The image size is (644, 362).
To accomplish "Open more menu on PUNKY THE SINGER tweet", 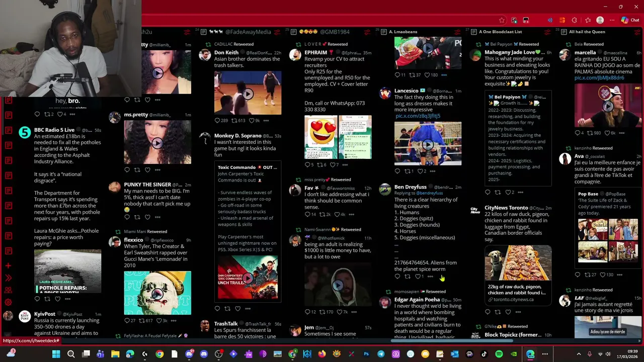I will click(158, 217).
